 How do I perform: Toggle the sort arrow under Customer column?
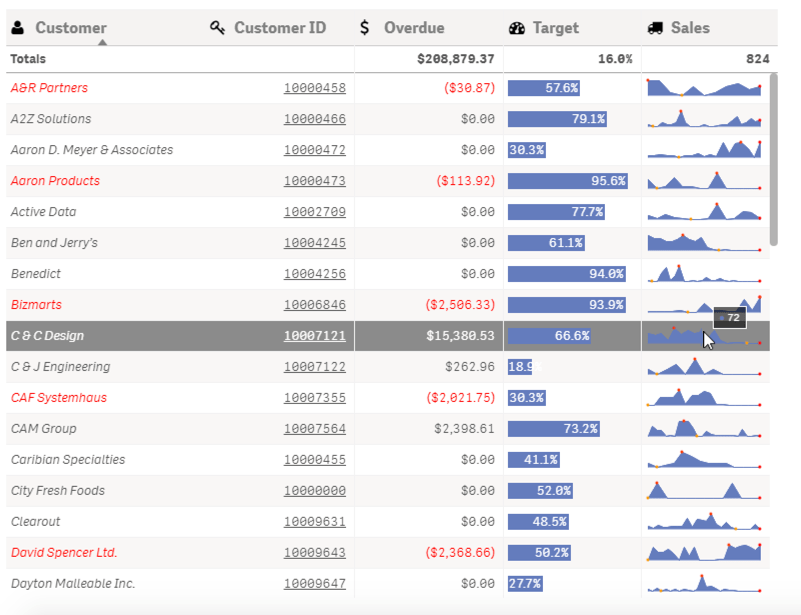[103, 42]
